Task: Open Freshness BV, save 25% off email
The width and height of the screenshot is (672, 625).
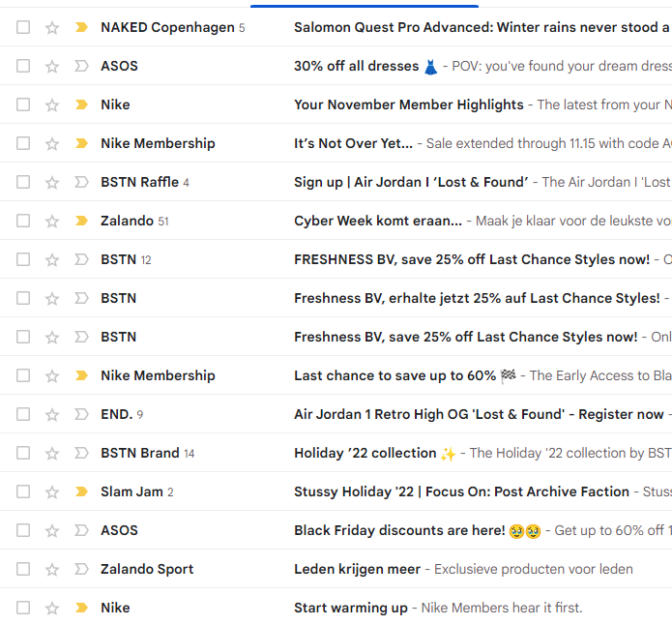Action: [x=466, y=337]
